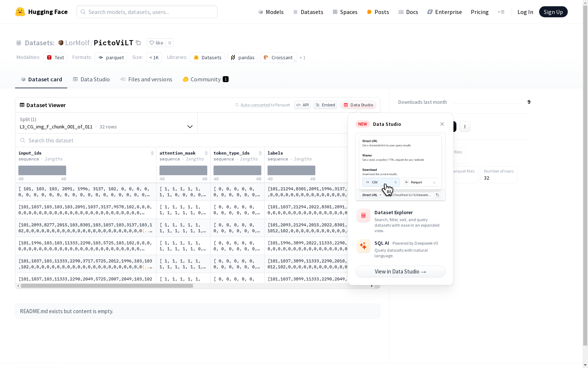Click the page scroll up arrow
588x368 pixels.
pos(585,3)
